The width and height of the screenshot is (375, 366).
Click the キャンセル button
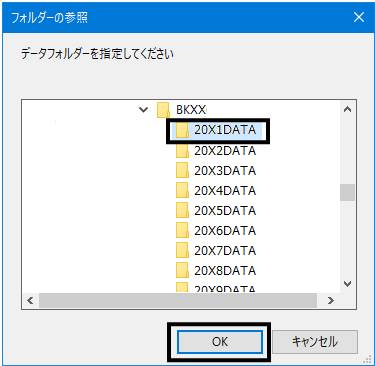point(315,342)
